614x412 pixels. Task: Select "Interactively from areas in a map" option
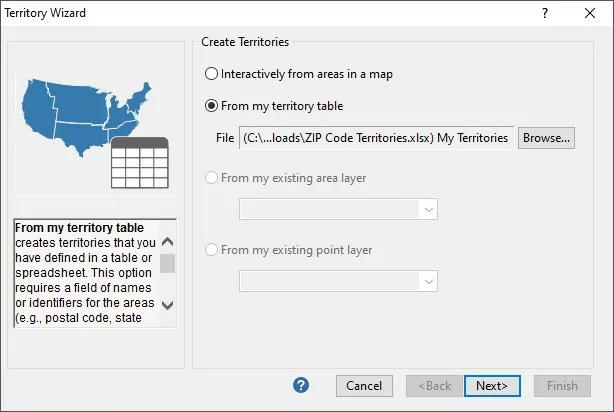click(211, 74)
